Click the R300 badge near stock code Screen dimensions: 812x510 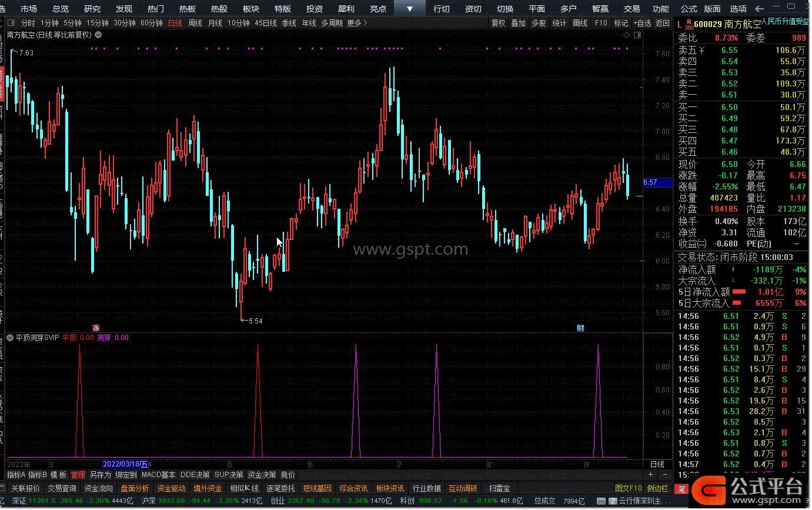(689, 24)
